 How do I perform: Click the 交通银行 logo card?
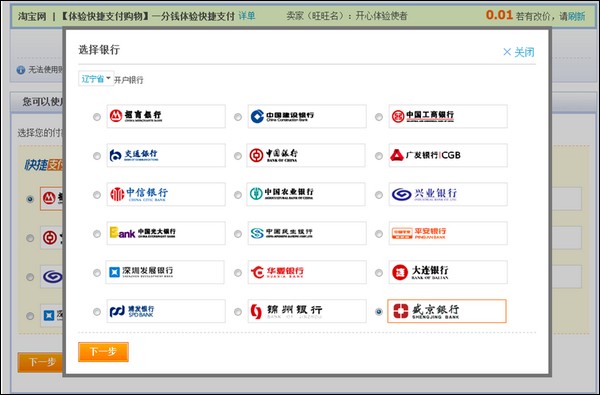166,155
